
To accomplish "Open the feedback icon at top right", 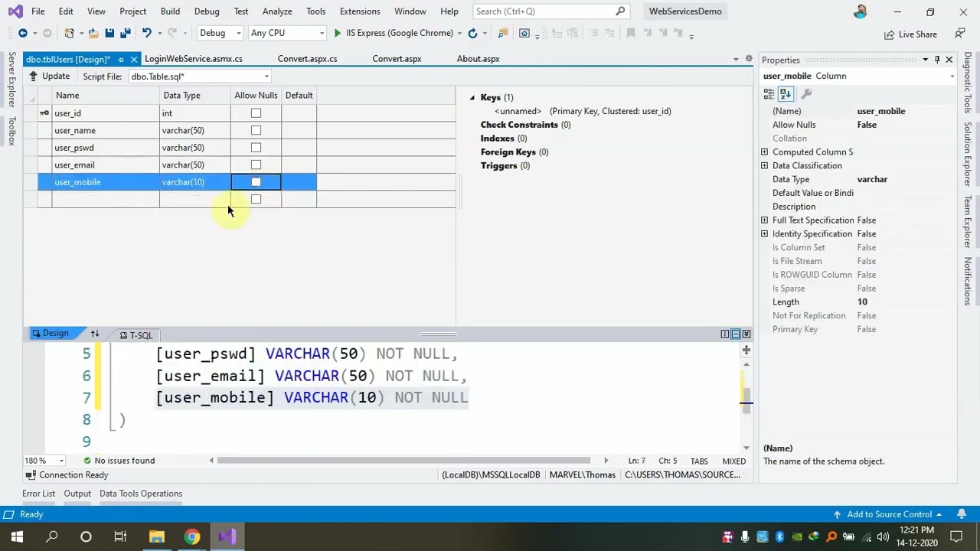I will [960, 34].
